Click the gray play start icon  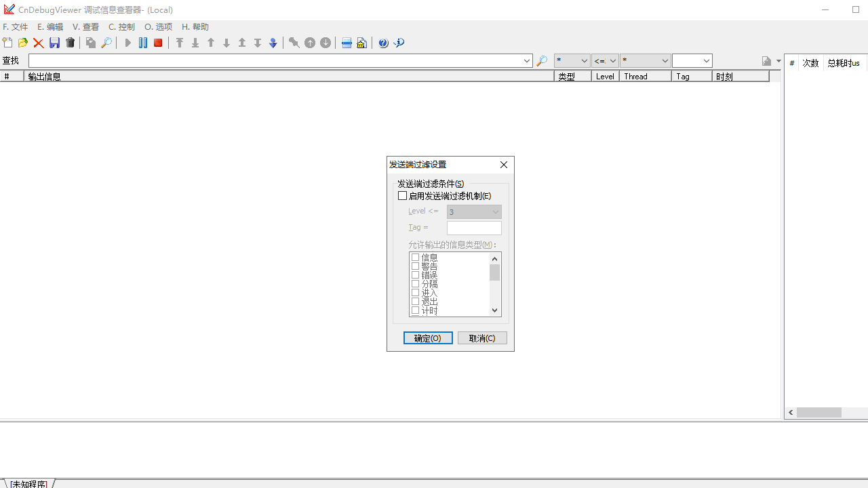pos(127,43)
